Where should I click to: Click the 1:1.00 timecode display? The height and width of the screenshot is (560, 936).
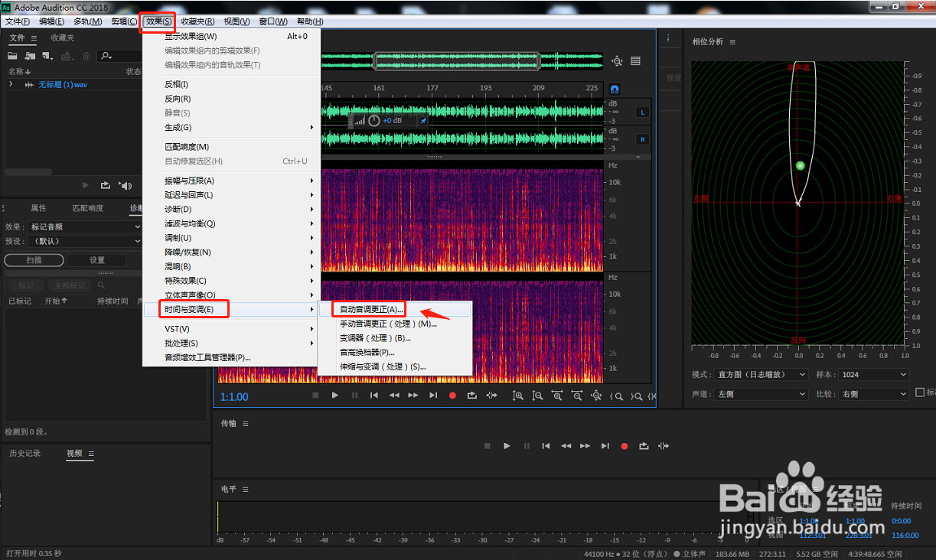point(234,396)
